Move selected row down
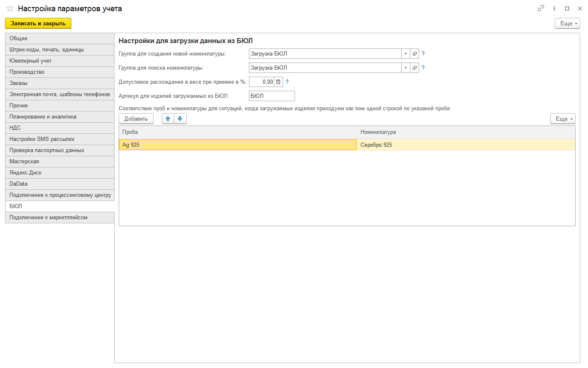 click(180, 119)
